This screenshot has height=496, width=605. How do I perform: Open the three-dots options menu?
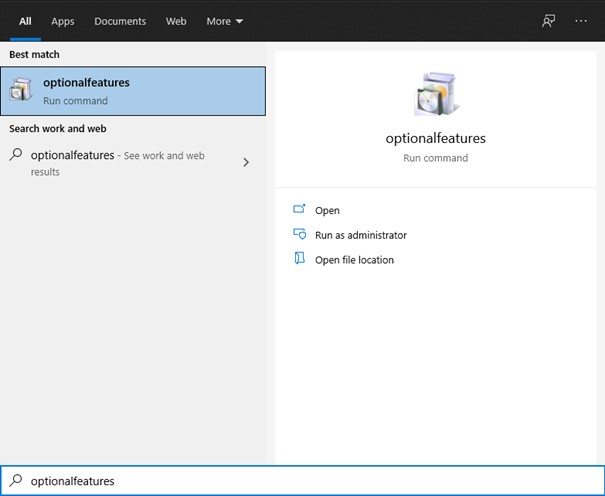point(581,21)
